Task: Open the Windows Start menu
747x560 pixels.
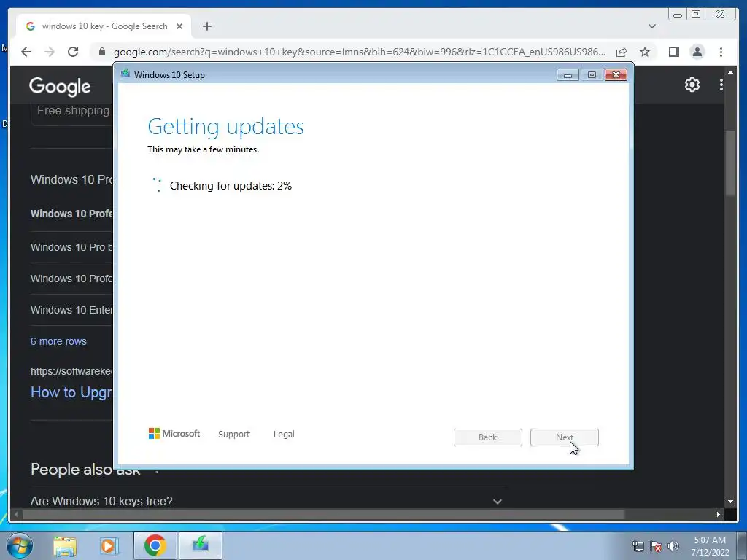Action: point(19,545)
